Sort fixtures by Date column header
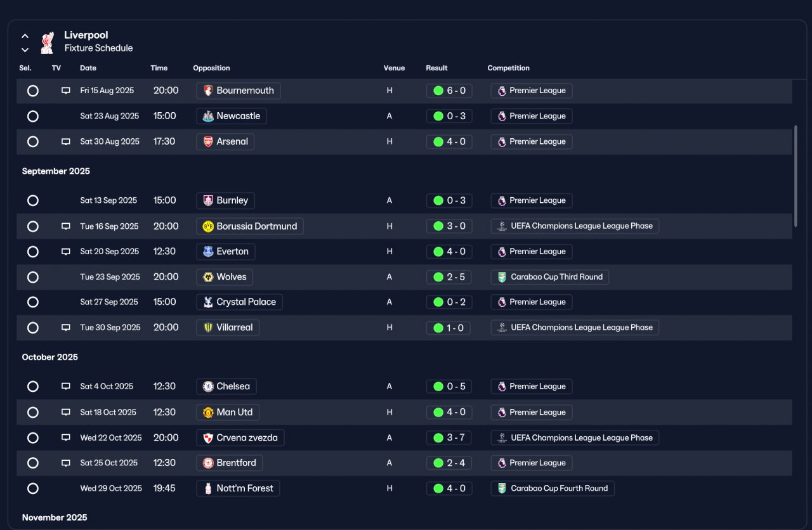 [88, 68]
